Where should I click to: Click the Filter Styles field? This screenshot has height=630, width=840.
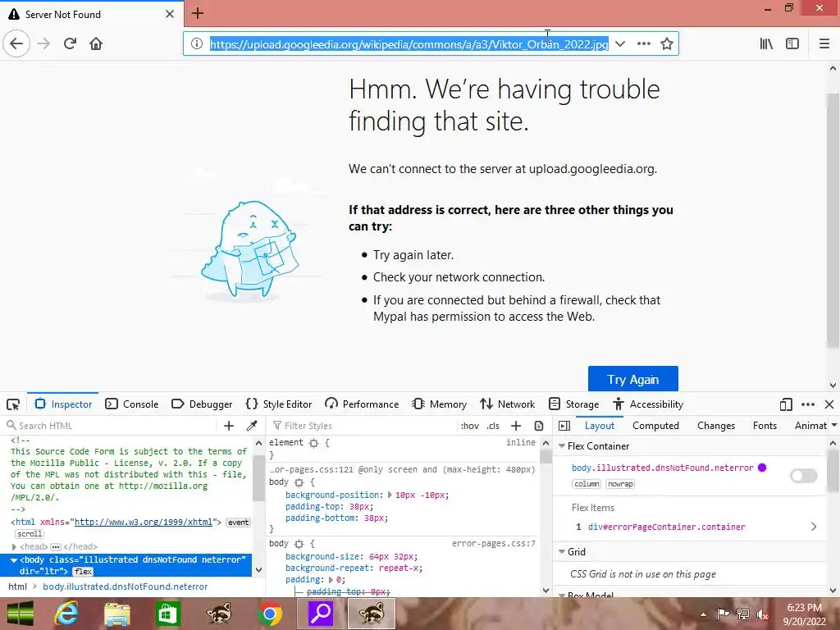tap(364, 426)
